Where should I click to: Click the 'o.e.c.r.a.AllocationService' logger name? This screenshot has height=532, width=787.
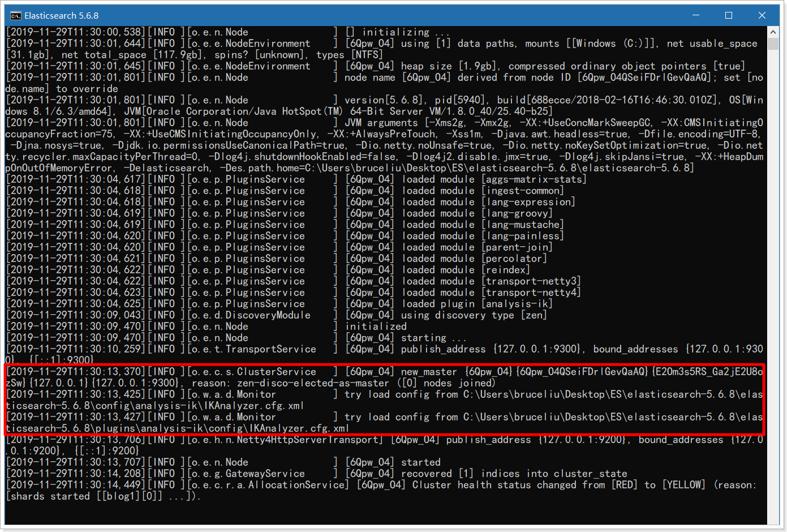[x=268, y=485]
